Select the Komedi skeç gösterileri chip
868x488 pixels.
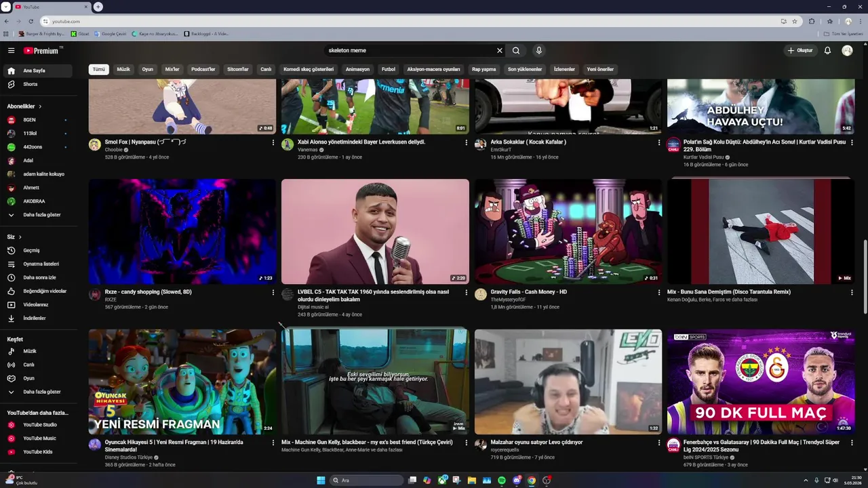(x=309, y=69)
